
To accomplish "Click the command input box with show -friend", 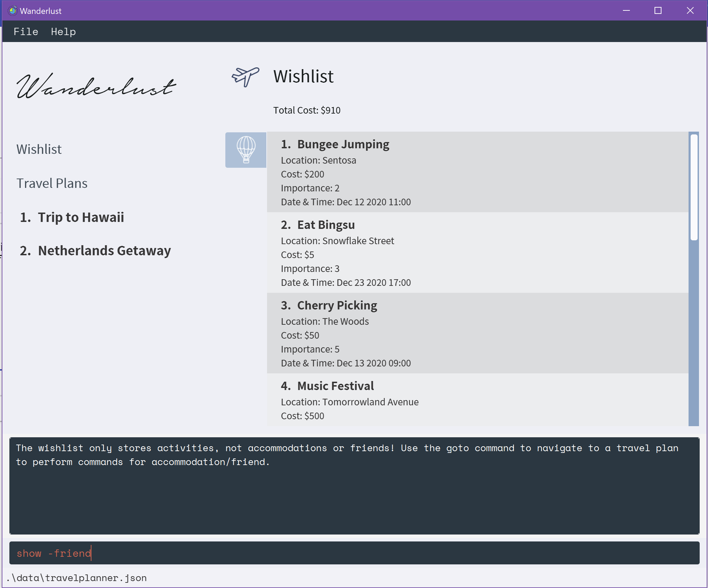I will (x=354, y=553).
